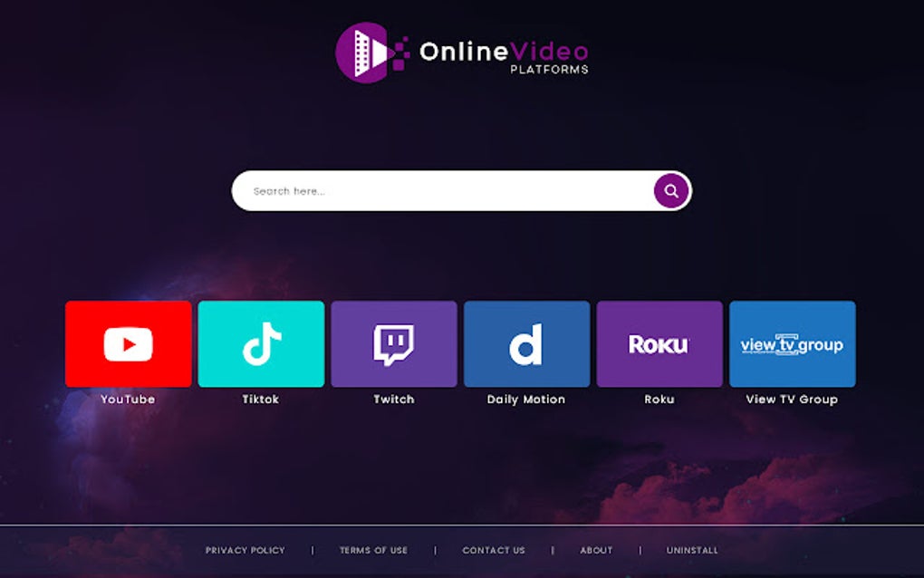Click the Tiktok text label
This screenshot has height=578, width=924.
point(261,399)
